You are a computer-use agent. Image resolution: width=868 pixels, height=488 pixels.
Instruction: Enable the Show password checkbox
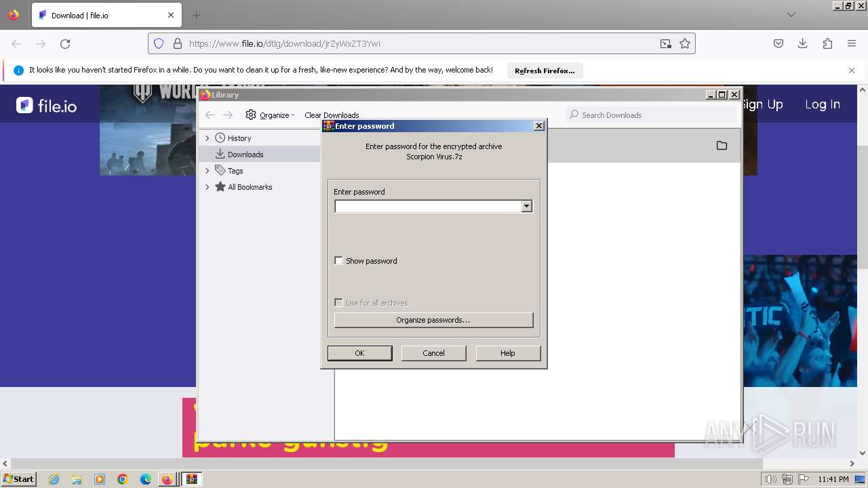click(x=339, y=261)
